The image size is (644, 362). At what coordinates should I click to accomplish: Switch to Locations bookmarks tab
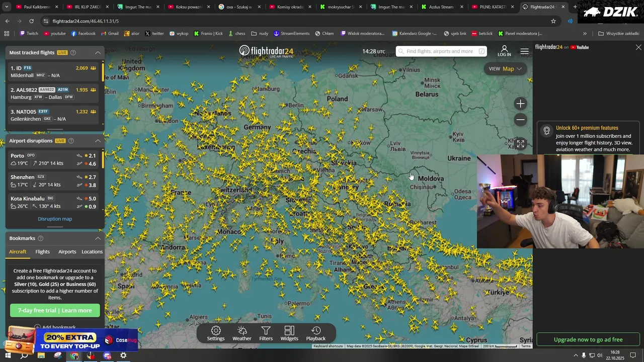click(92, 251)
